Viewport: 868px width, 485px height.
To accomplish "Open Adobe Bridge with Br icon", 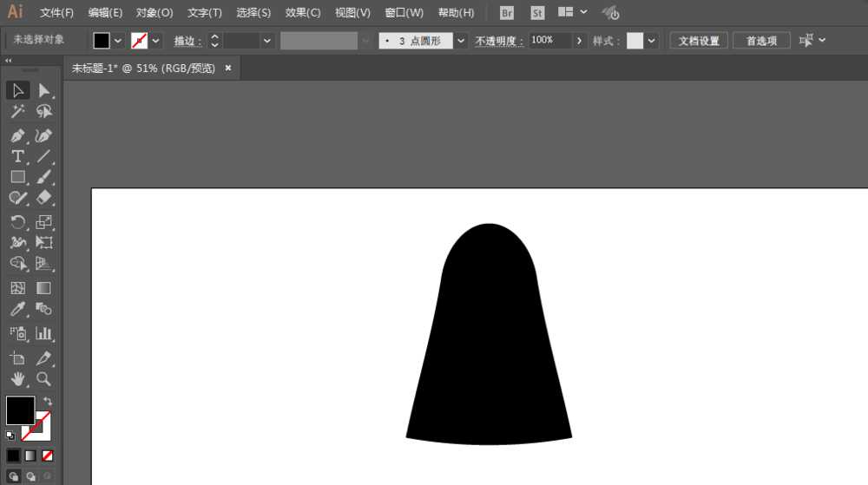I will pos(507,13).
